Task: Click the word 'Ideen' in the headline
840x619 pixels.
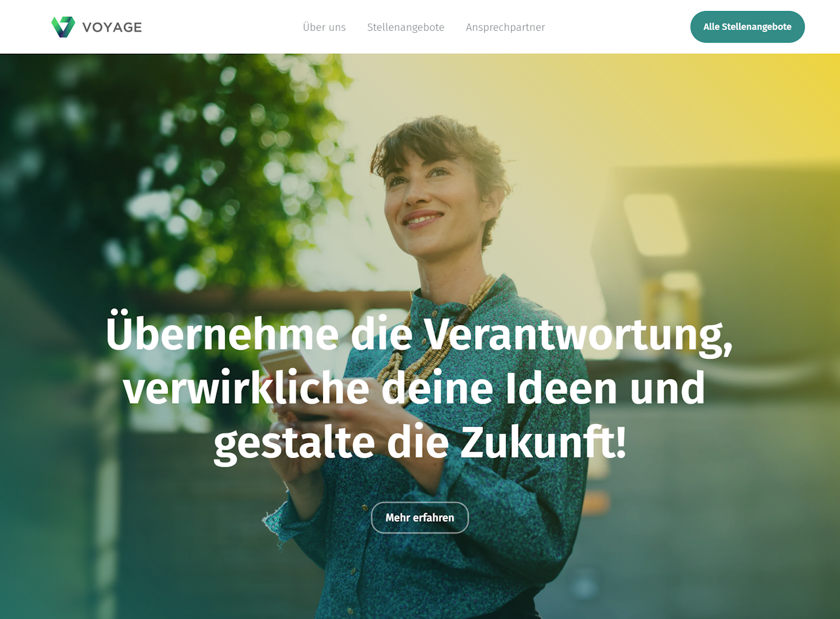Action: point(561,387)
